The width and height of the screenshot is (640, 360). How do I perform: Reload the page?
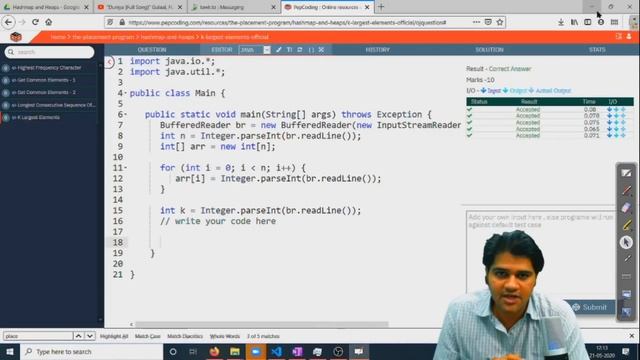[x=36, y=22]
